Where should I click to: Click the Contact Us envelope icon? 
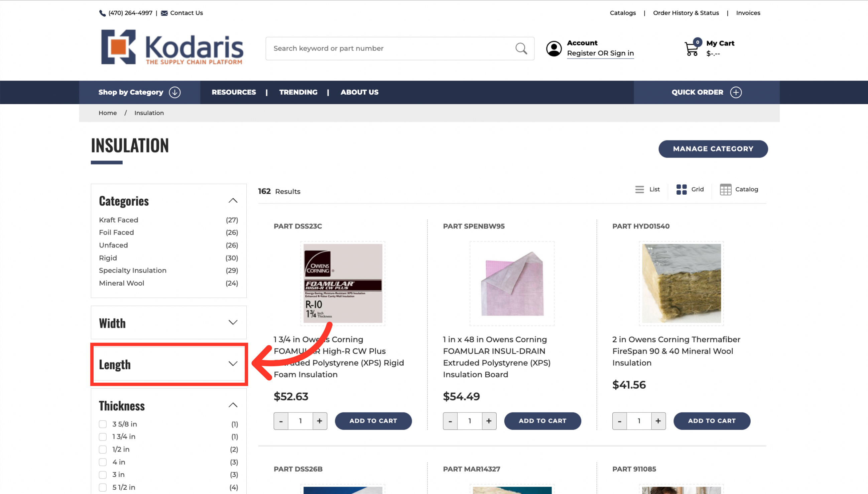(x=164, y=13)
